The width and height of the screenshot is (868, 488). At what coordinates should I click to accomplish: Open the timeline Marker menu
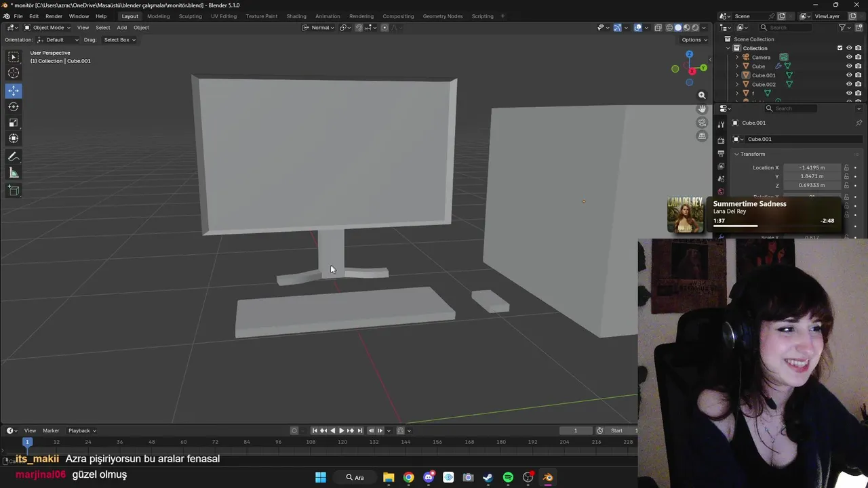pos(51,430)
